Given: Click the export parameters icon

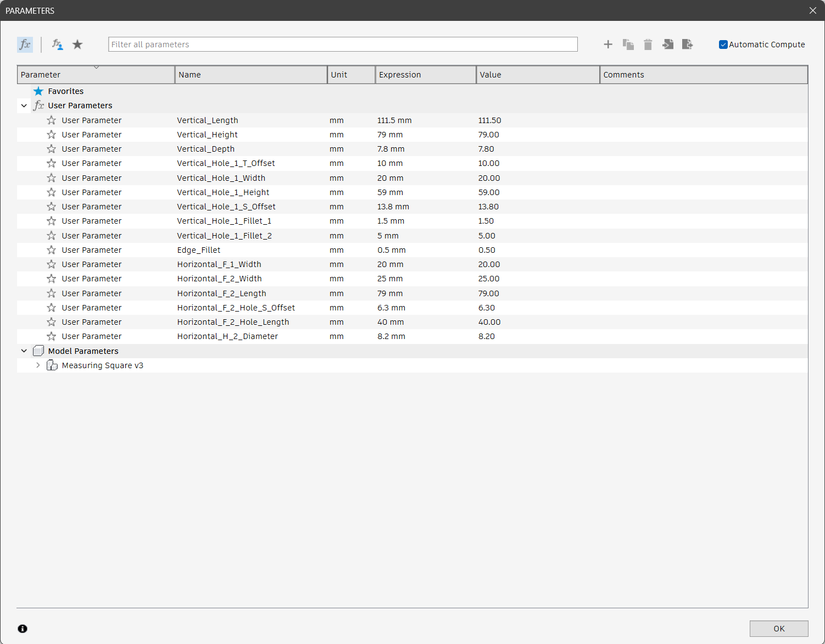Looking at the screenshot, I should pos(687,45).
